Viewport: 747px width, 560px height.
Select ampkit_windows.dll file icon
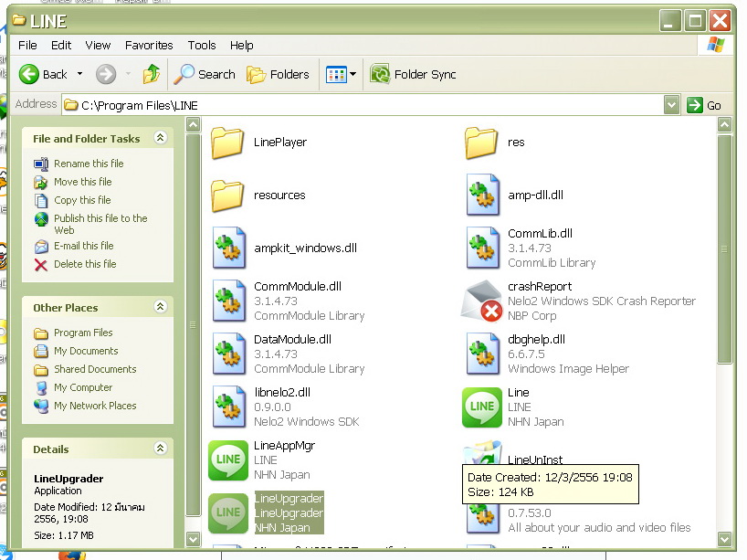pos(229,248)
